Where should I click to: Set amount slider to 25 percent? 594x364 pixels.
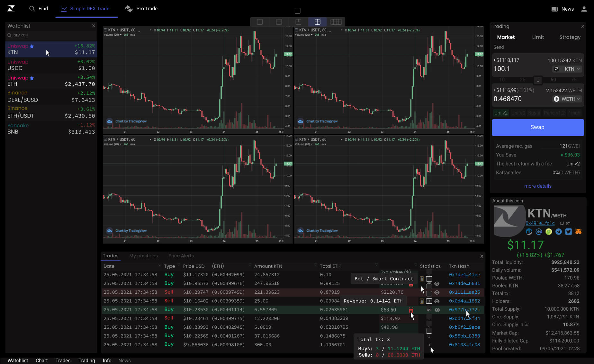[x=523, y=80]
